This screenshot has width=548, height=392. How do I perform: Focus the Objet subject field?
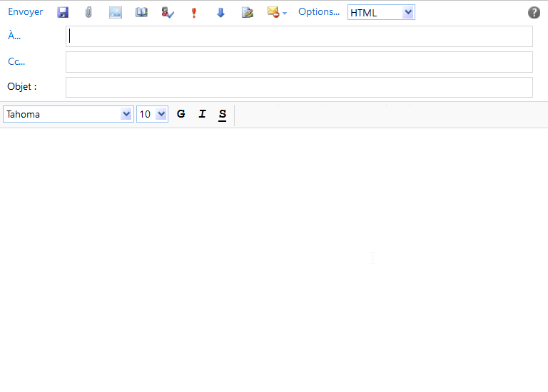299,87
